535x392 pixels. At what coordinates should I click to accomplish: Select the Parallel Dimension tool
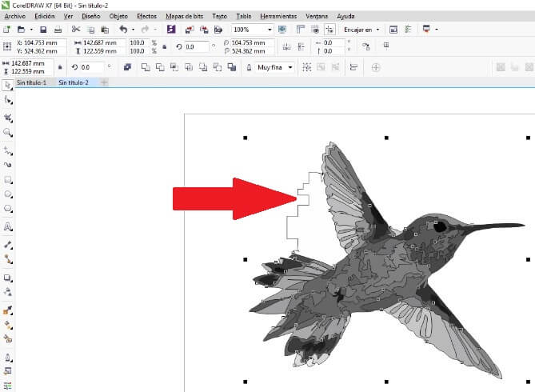click(x=8, y=245)
